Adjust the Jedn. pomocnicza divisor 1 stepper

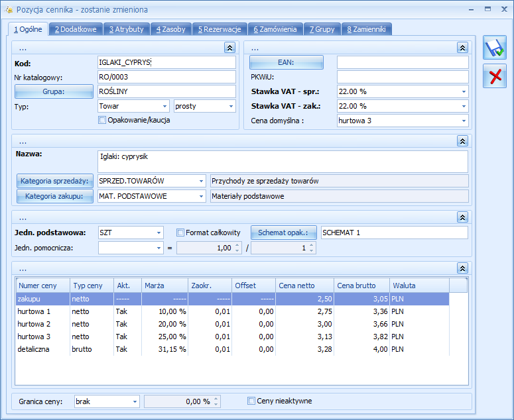tap(312, 248)
